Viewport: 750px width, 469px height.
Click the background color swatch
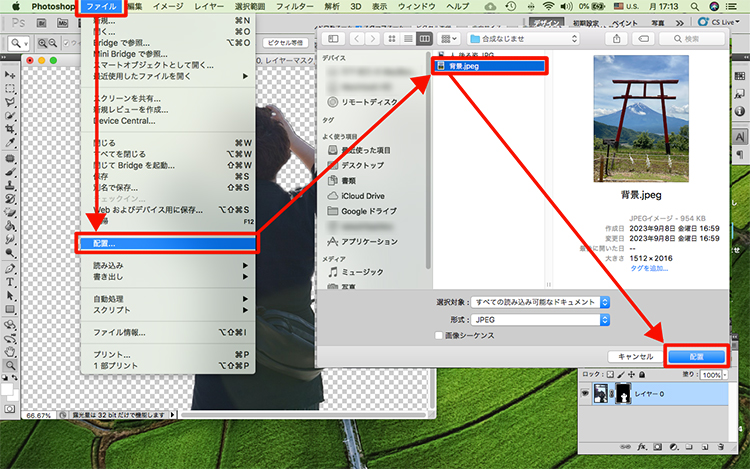tap(14, 396)
